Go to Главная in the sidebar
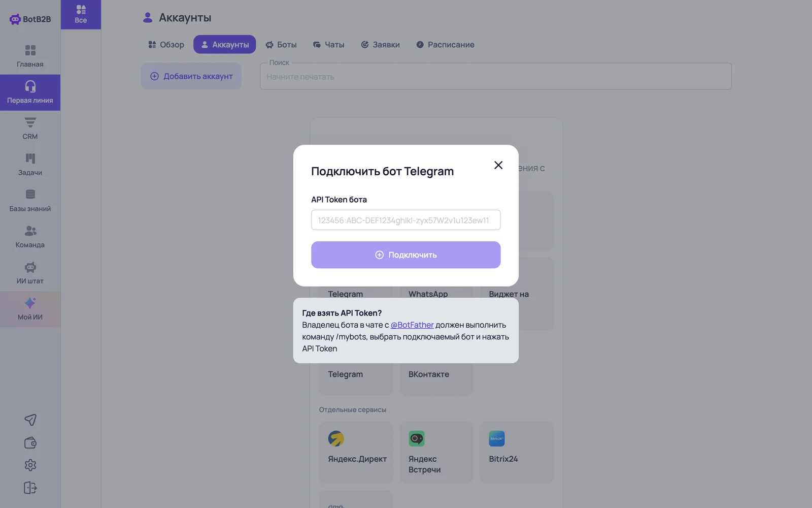 (30, 56)
